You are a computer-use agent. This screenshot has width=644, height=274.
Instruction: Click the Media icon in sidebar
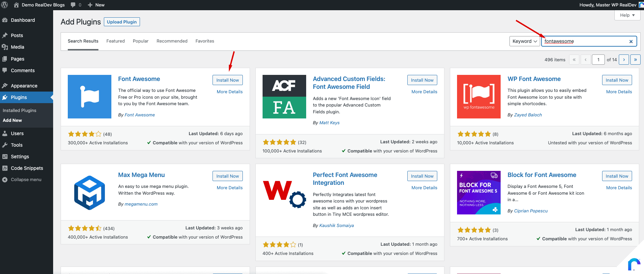[5, 47]
